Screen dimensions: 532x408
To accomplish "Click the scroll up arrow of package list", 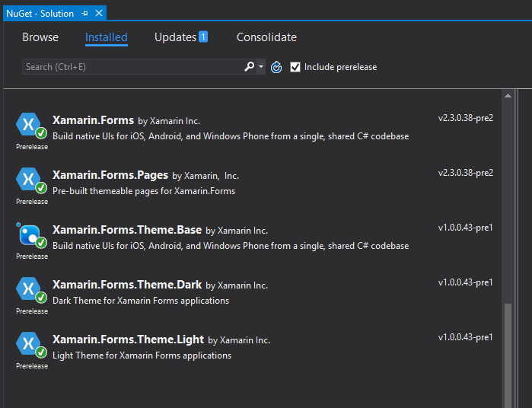I will click(x=508, y=96).
